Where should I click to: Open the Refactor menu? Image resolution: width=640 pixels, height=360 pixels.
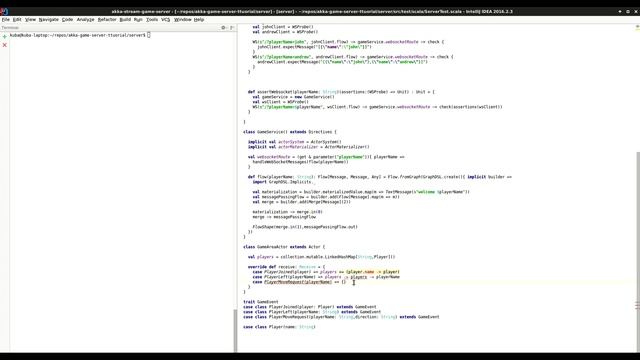(107, 20)
